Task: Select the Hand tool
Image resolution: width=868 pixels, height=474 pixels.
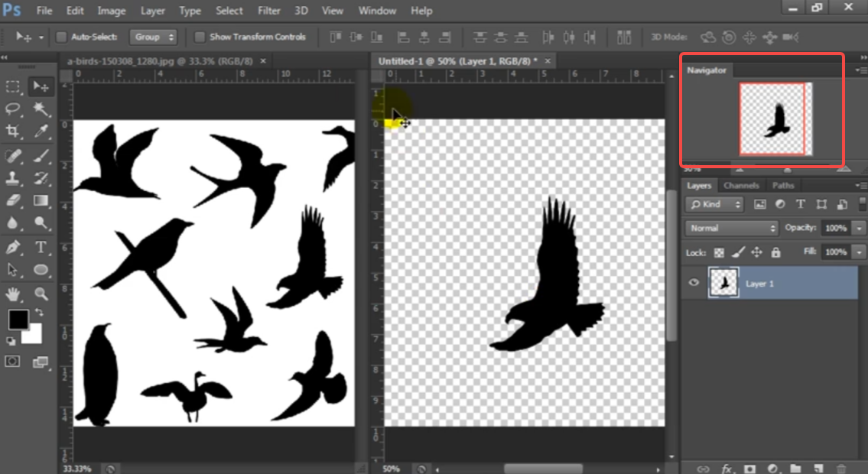Action: click(x=13, y=294)
